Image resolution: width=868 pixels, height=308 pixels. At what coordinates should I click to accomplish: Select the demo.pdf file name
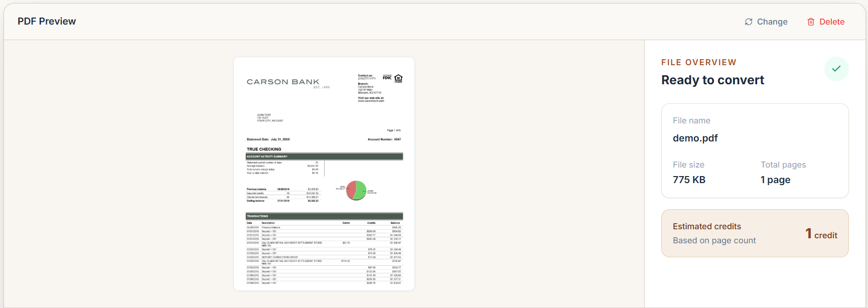coord(695,138)
